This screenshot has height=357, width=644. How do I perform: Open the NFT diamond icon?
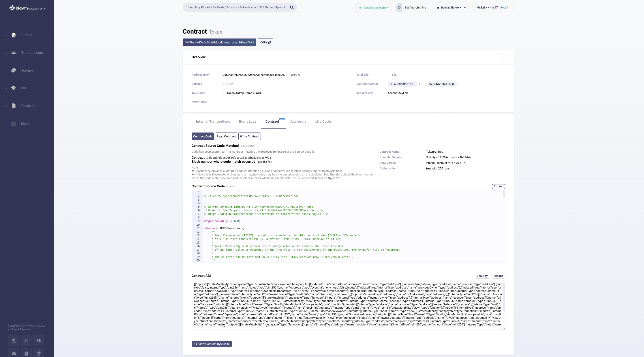tap(14, 88)
